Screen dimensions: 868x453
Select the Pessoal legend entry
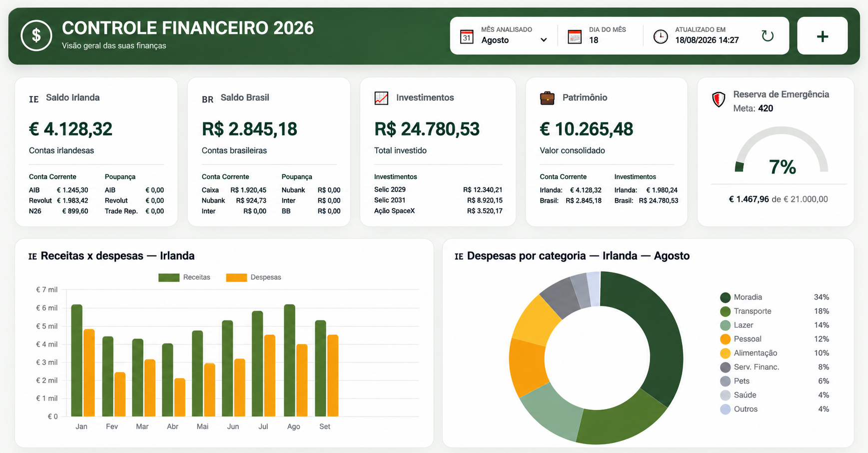pyautogui.click(x=775, y=339)
